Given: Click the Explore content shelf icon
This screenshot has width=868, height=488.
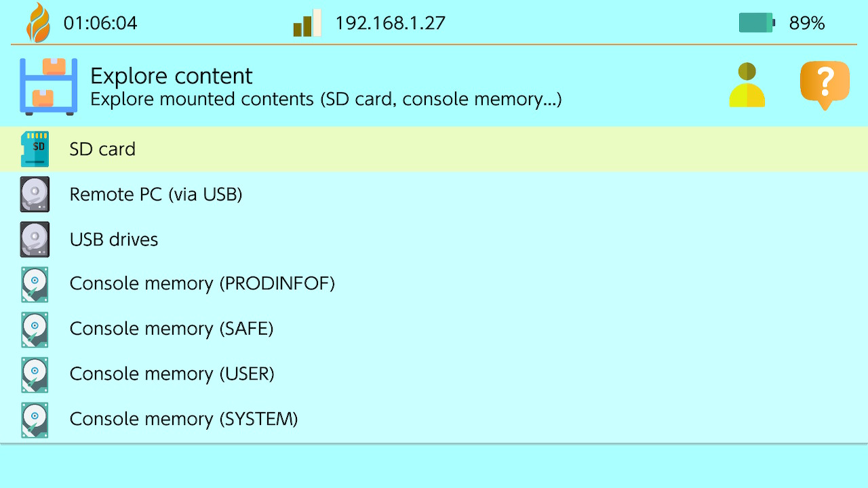Looking at the screenshot, I should coord(48,86).
